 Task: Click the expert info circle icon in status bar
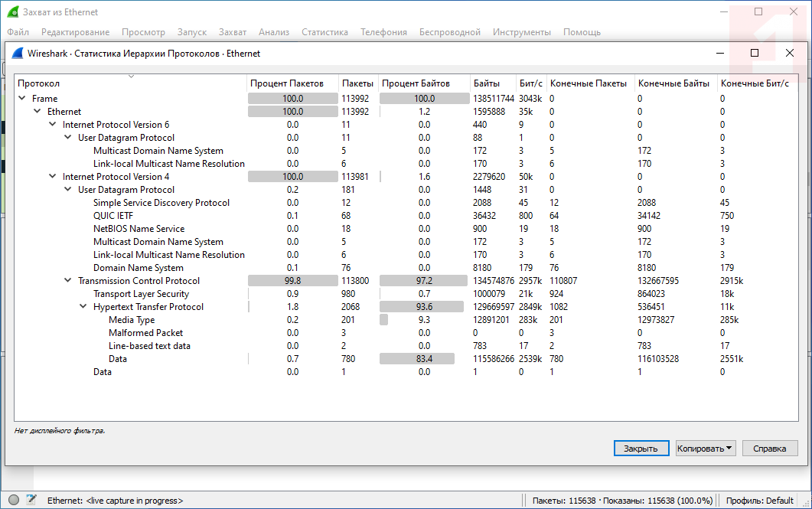pos(14,500)
